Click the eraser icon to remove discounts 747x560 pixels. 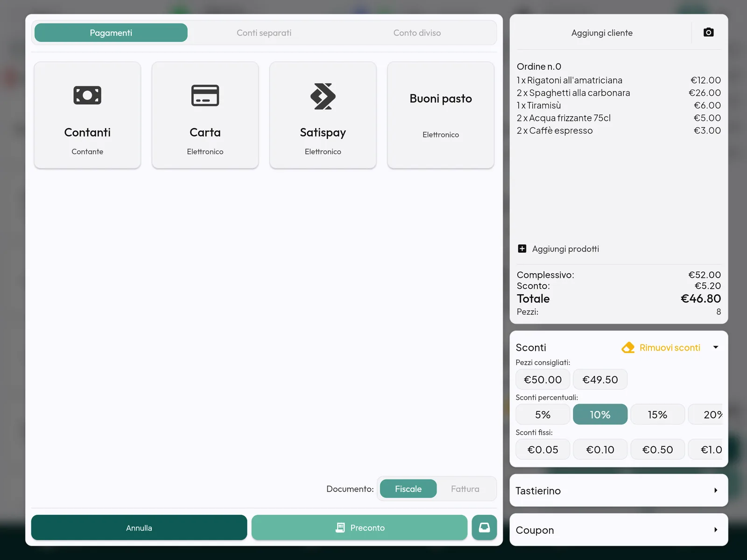tap(628, 347)
